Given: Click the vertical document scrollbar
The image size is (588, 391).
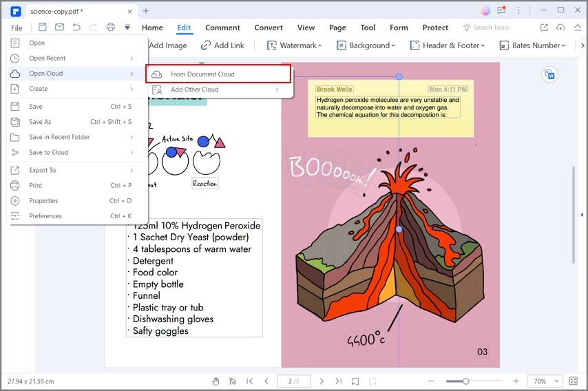Looking at the screenshot, I should tap(573, 215).
